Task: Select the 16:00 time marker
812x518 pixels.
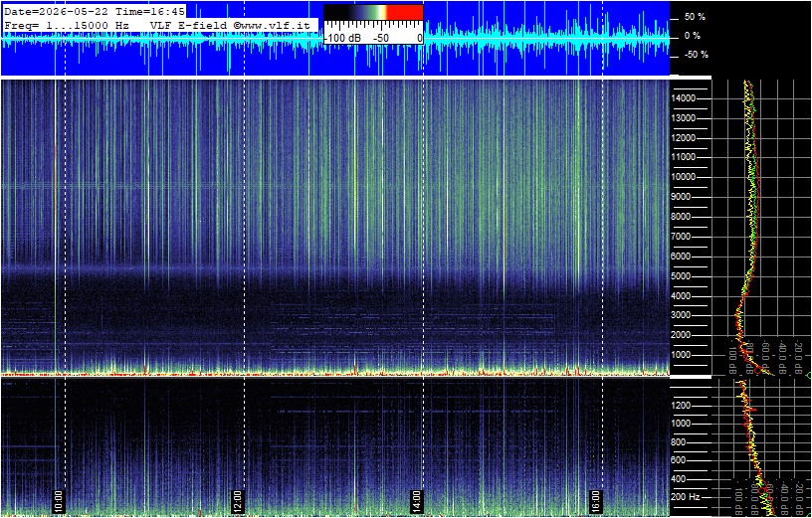Action: coord(596,501)
